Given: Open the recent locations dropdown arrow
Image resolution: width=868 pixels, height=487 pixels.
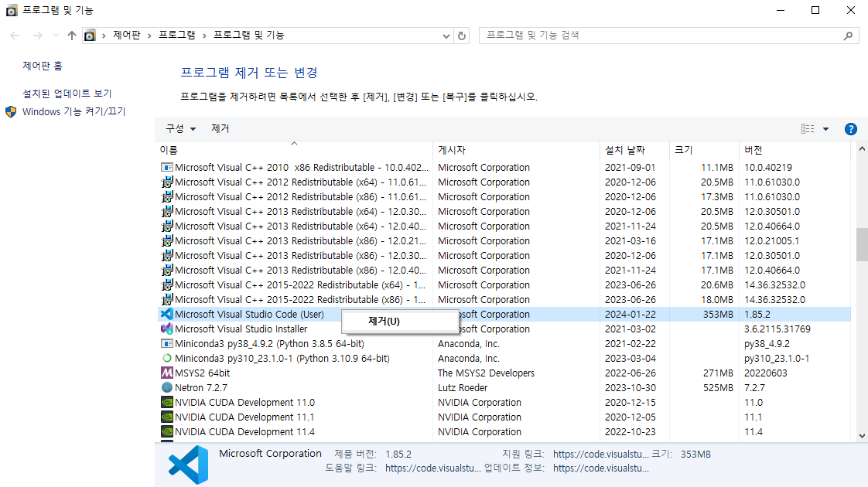Looking at the screenshot, I should [56, 36].
